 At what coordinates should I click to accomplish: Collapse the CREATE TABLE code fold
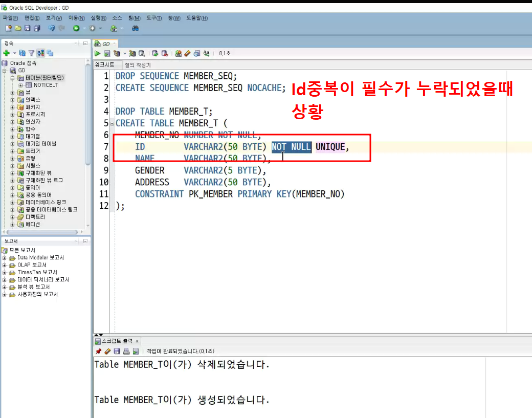(x=112, y=123)
